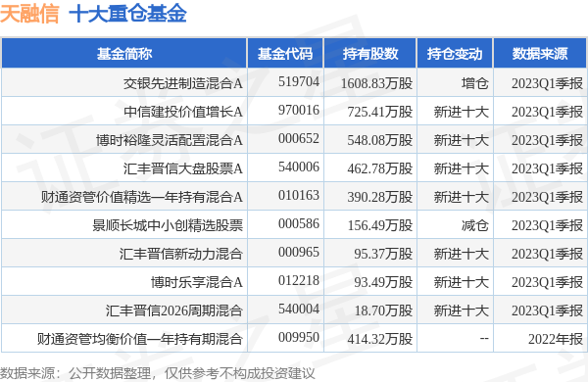Image resolution: width=588 pixels, height=382 pixels.
Task: Click 2023Q1季报 in the 519704 row
Action: click(x=547, y=83)
